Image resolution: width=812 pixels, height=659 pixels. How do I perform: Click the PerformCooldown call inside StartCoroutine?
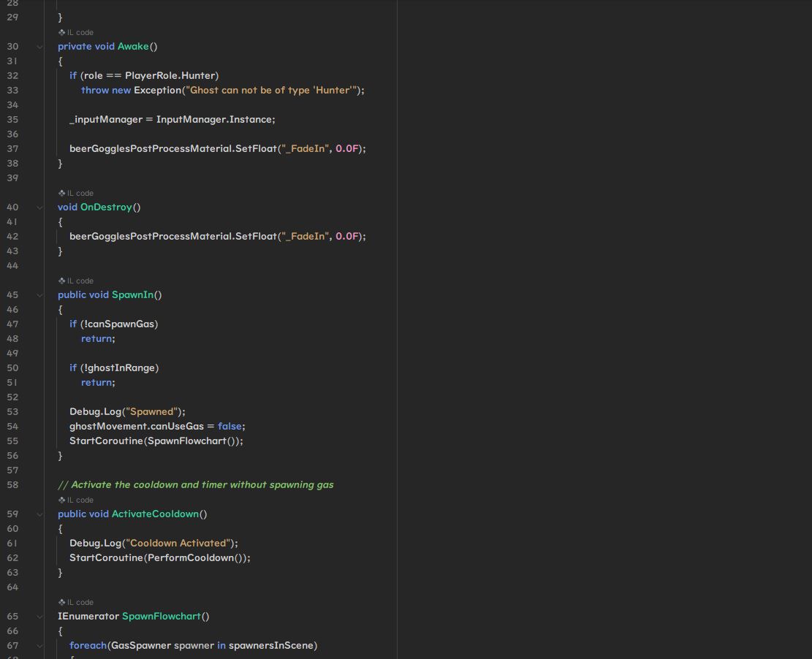pyautogui.click(x=190, y=557)
